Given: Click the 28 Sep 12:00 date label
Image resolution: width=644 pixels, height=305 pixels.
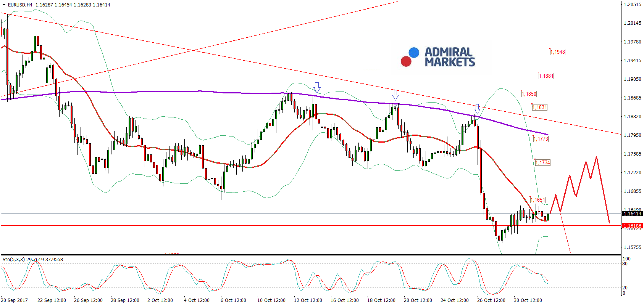Looking at the screenshot, I should point(125,300).
